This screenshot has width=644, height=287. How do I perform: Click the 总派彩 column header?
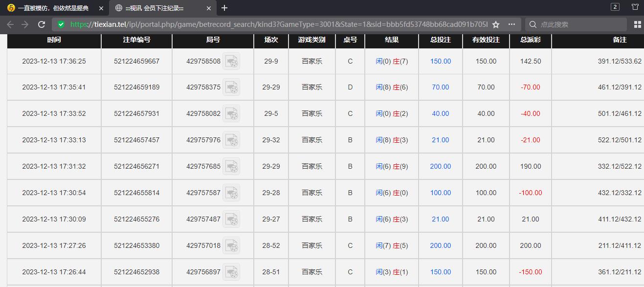click(531, 40)
